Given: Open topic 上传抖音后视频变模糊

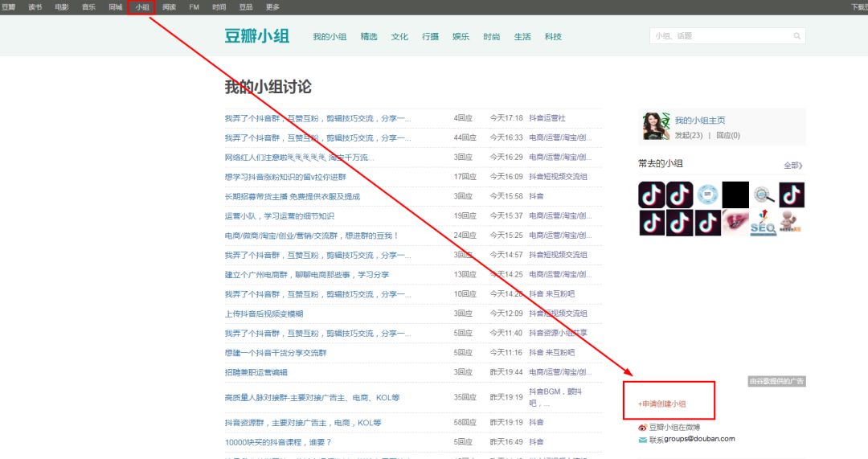Looking at the screenshot, I should 264,314.
